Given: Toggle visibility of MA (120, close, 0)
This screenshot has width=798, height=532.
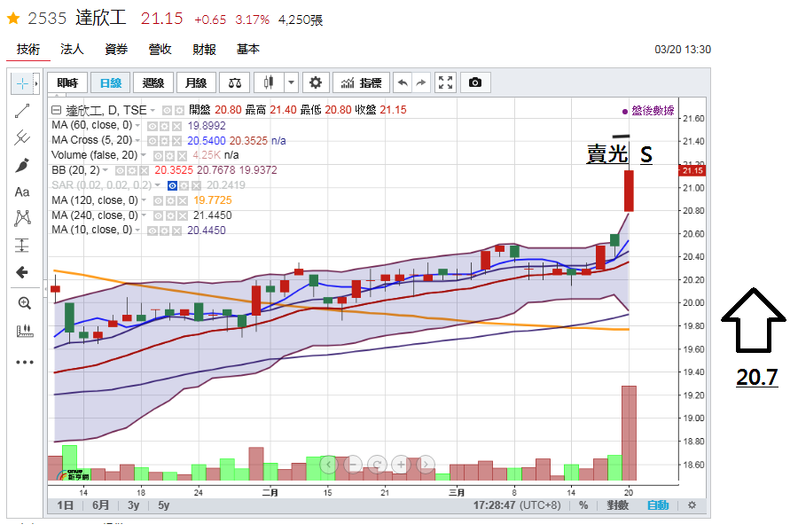Looking at the screenshot, I should coord(159,201).
